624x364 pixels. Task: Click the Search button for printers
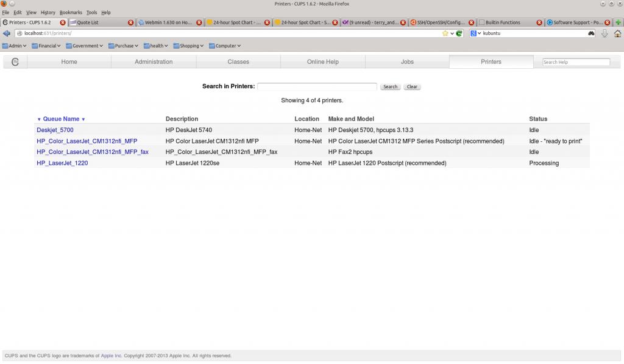point(390,86)
